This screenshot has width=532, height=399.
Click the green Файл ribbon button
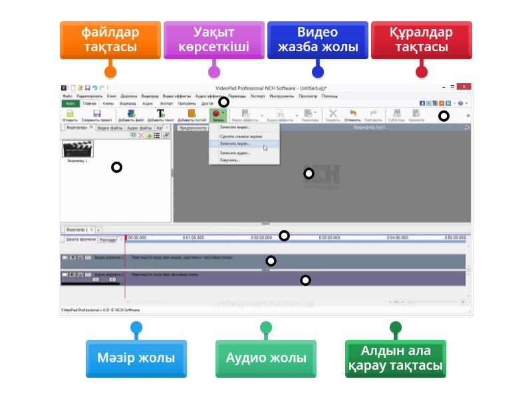point(70,103)
